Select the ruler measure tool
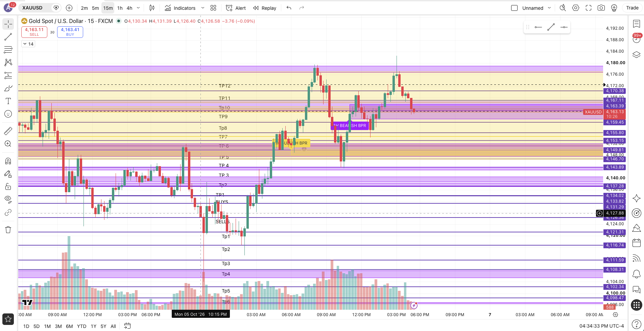 [8, 131]
